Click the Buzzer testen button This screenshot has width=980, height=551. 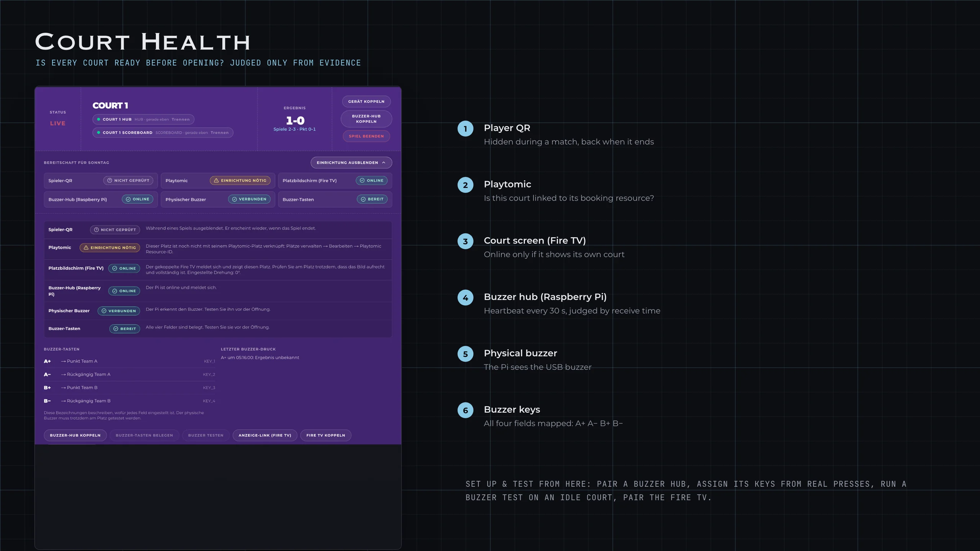[x=206, y=435]
